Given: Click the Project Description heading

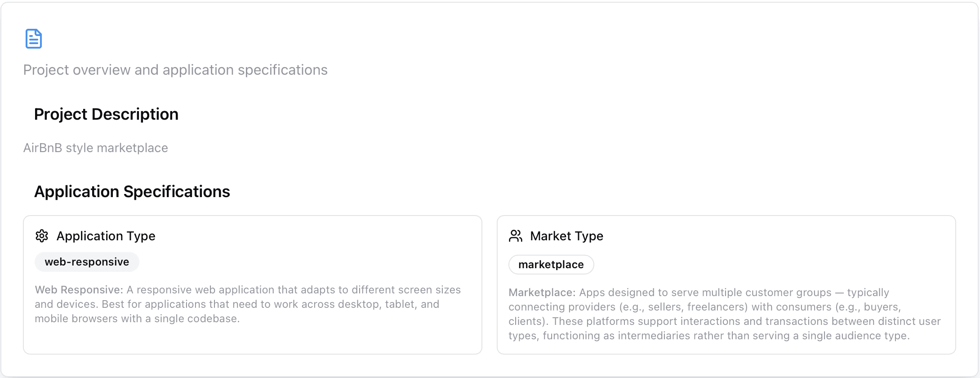Looking at the screenshot, I should 106,114.
